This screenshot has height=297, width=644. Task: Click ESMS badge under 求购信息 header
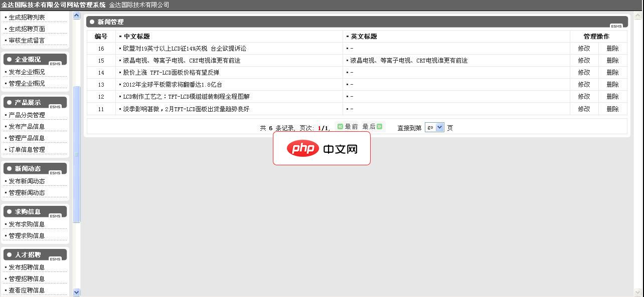pyautogui.click(x=55, y=216)
